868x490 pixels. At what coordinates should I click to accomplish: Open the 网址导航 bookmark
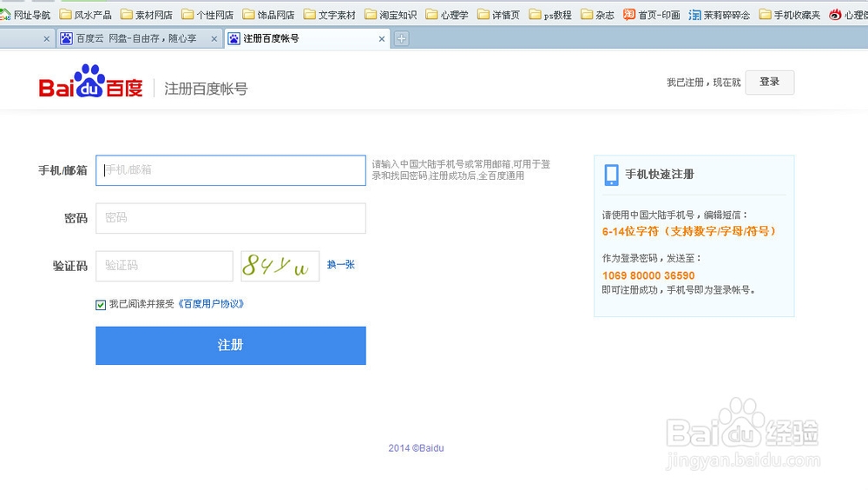[x=25, y=15]
